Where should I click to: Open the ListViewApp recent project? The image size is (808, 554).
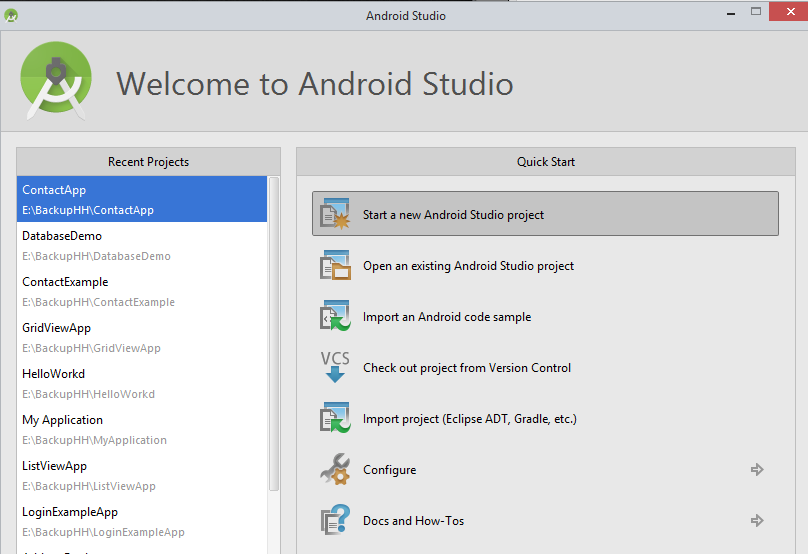click(x=54, y=466)
